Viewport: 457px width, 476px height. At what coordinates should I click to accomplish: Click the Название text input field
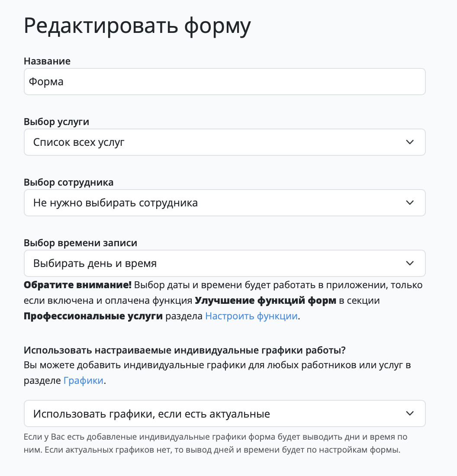(x=225, y=82)
